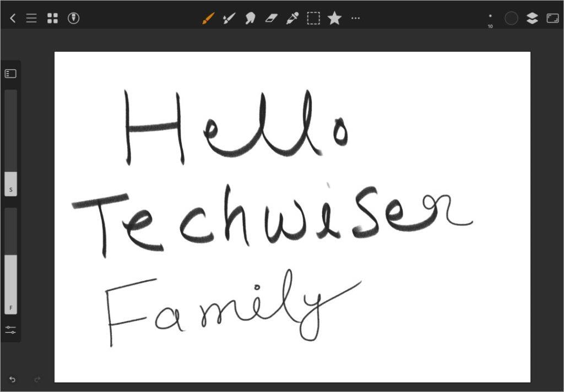Screen dimensions: 564x392
Task: Open the four-square grid menu
Action: pyautogui.click(x=52, y=18)
